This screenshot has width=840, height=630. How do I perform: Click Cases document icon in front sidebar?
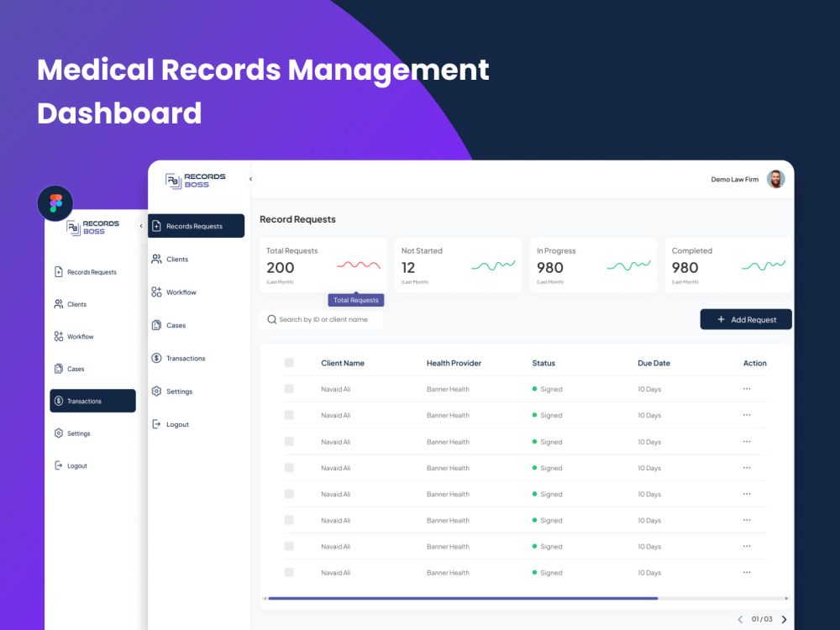[156, 325]
